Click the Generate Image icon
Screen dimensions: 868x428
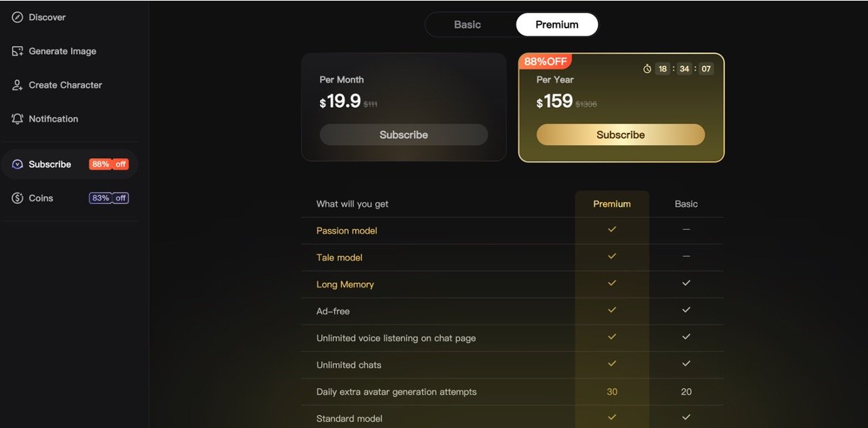pyautogui.click(x=18, y=51)
